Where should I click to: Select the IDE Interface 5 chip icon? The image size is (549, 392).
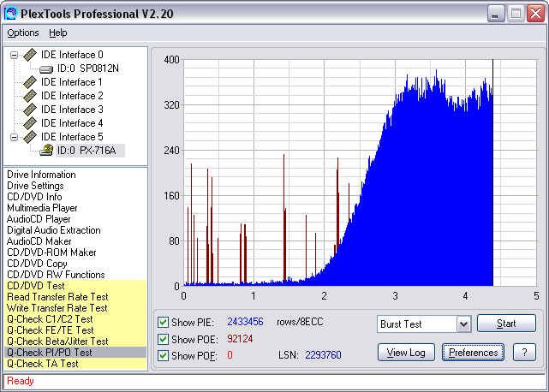pos(30,136)
